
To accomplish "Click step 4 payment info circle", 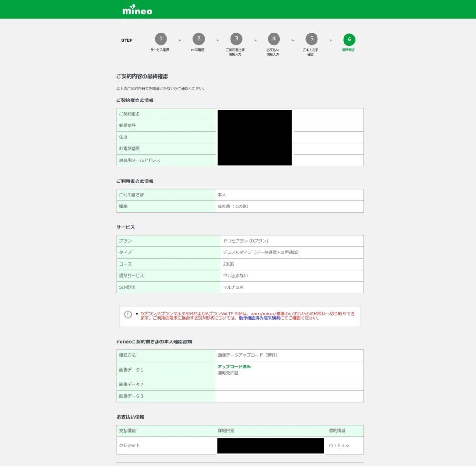I will [274, 39].
